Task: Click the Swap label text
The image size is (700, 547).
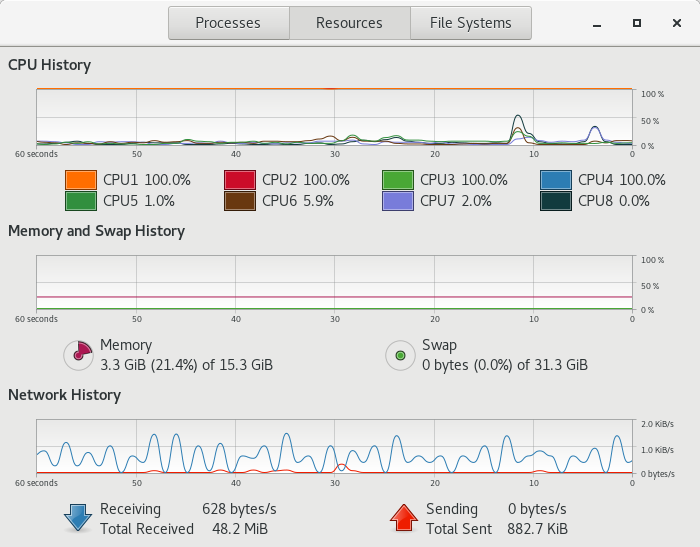Action: [439, 345]
